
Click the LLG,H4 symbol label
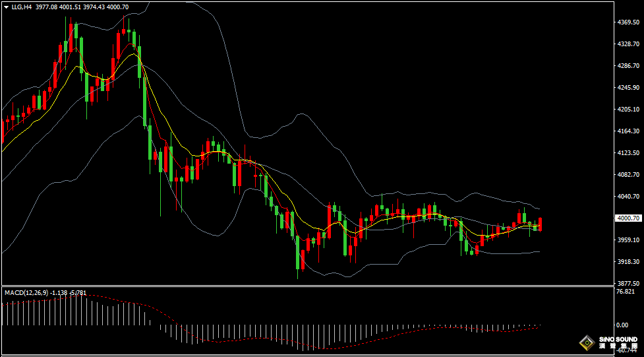22,7
